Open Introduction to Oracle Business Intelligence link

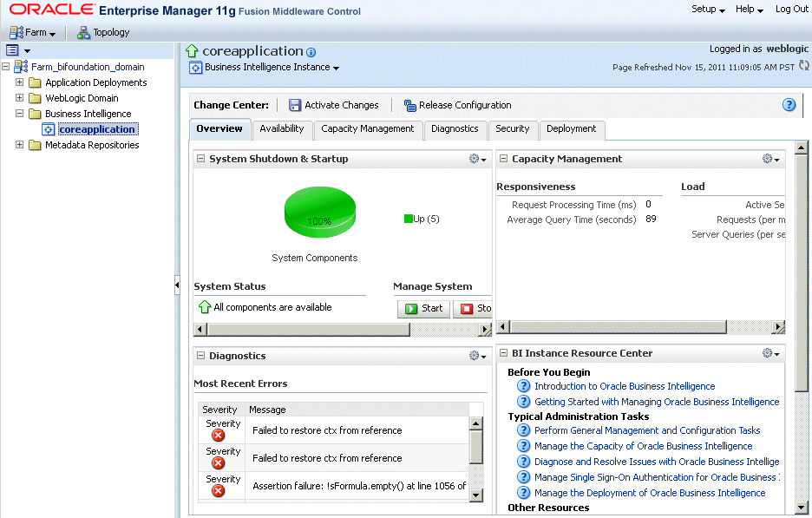coord(625,386)
